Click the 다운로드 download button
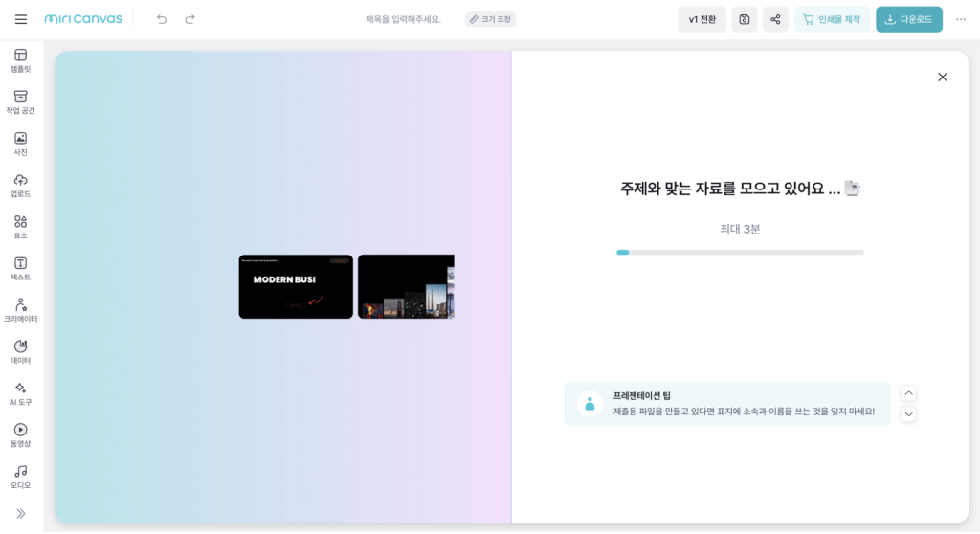The image size is (980, 534). click(x=909, y=19)
